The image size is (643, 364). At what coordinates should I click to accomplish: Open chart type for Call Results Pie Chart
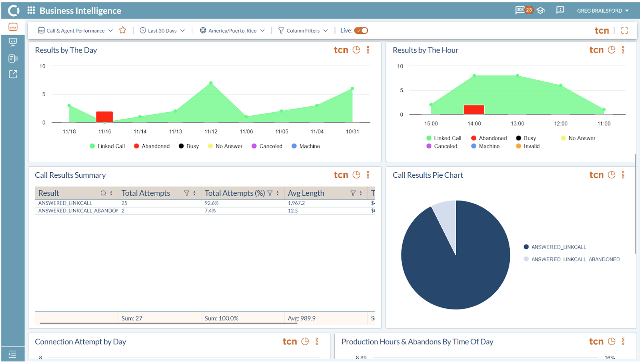pyautogui.click(x=612, y=175)
